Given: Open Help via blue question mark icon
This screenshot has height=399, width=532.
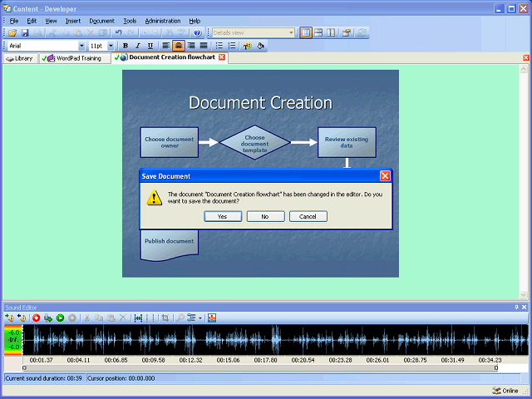Looking at the screenshot, I should point(197,33).
